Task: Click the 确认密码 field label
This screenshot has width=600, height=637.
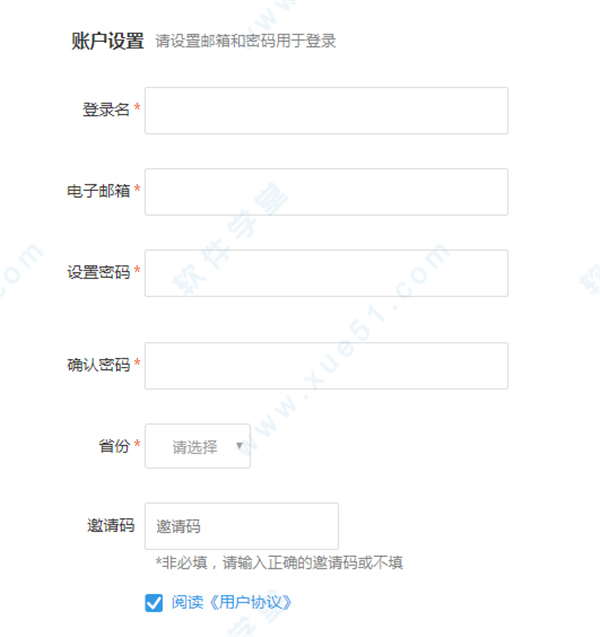Action: coord(98,365)
